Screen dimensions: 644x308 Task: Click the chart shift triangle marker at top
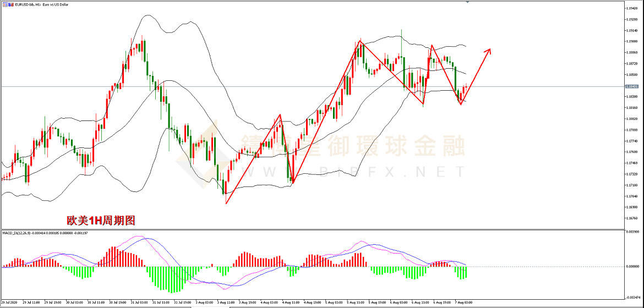pyautogui.click(x=468, y=3)
